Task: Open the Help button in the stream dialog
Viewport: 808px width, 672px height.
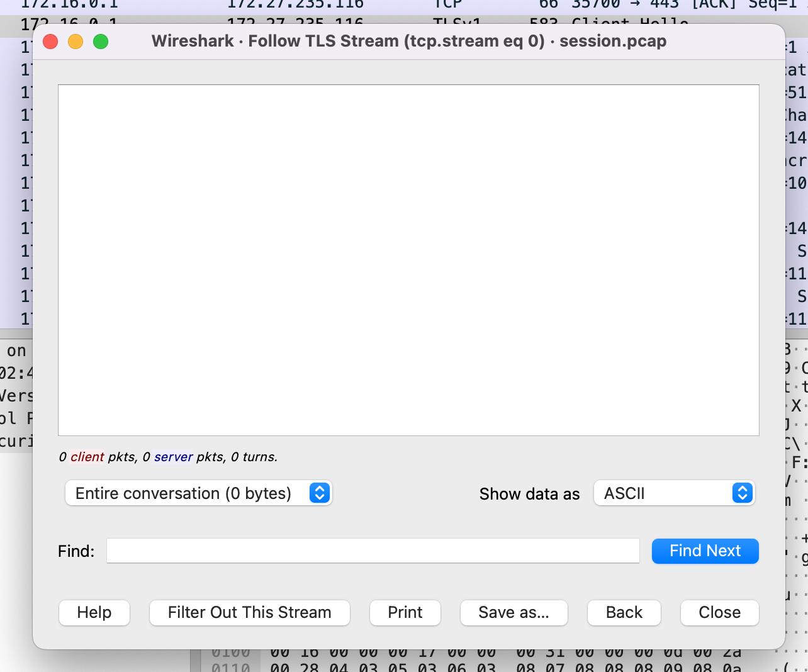Action: [94, 612]
